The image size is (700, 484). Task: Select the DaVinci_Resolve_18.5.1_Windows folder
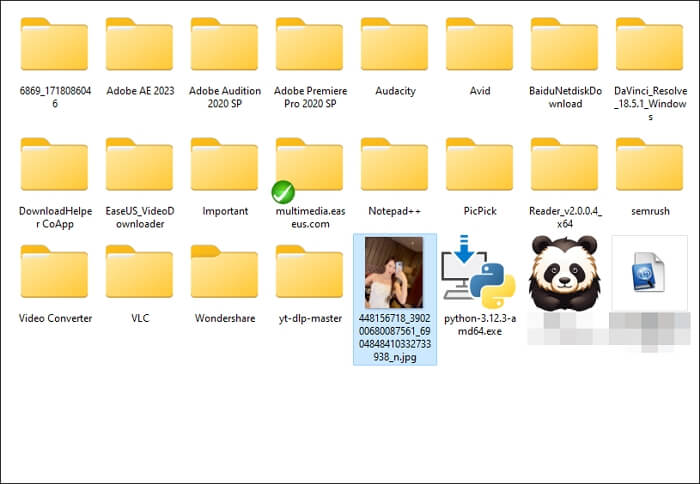coord(649,46)
